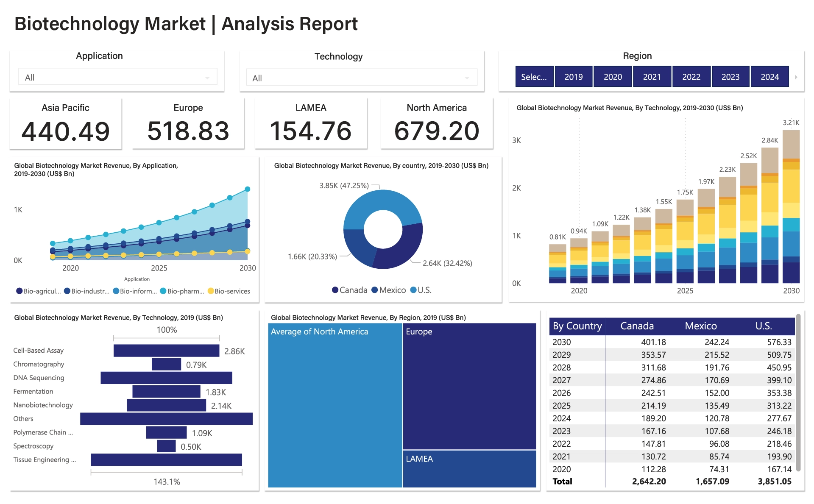
Task: Click the Europe treemap tile
Action: 469,386
